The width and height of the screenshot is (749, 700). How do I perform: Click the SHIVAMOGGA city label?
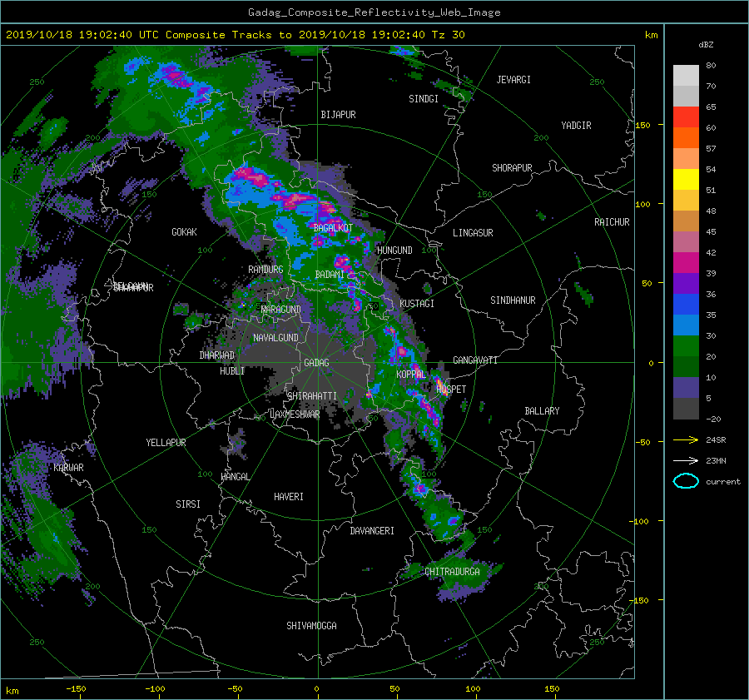click(x=311, y=626)
